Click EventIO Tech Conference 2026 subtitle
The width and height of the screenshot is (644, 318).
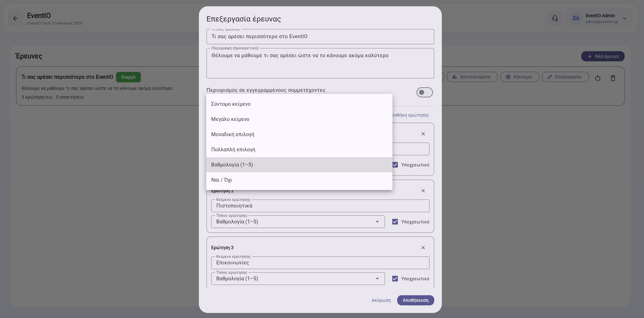(x=55, y=23)
